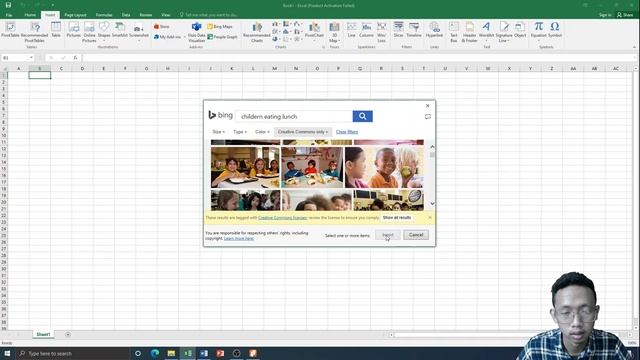Click the dialog feedback comment icon
The image size is (640, 360).
point(428,117)
